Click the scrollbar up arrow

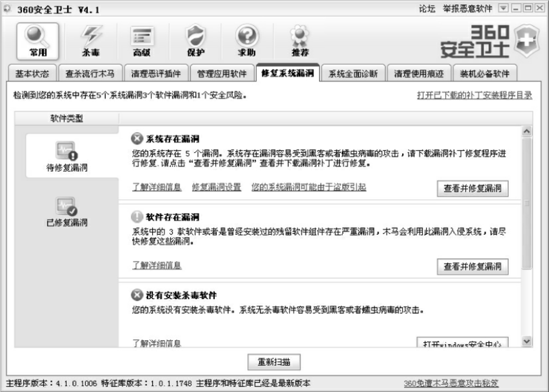tap(527, 131)
